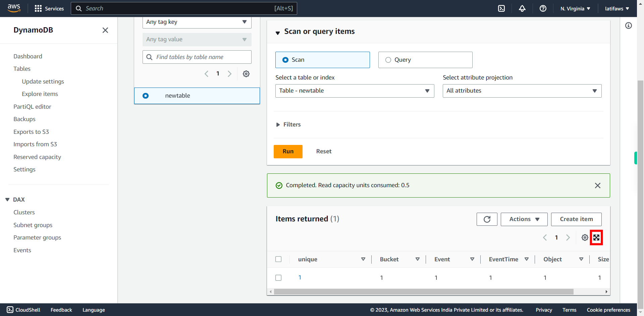
Task: Open Cookie preferences
Action: click(x=608, y=310)
